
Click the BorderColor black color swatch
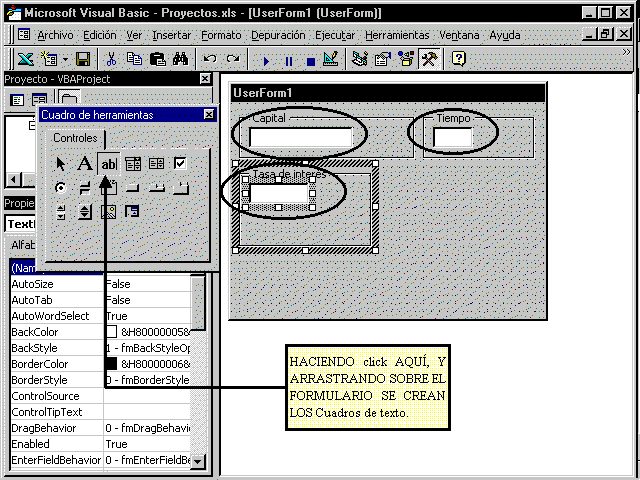point(111,364)
